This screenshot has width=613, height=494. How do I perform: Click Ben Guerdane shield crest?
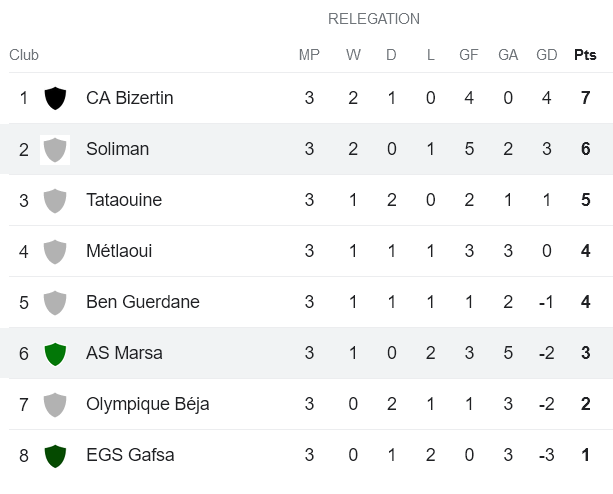[x=55, y=302]
